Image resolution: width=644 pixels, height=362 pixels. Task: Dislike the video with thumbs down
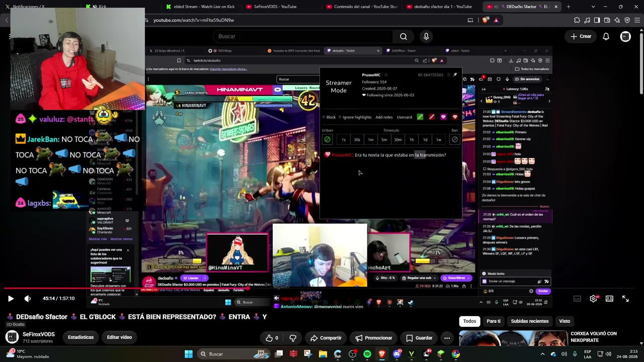293,338
